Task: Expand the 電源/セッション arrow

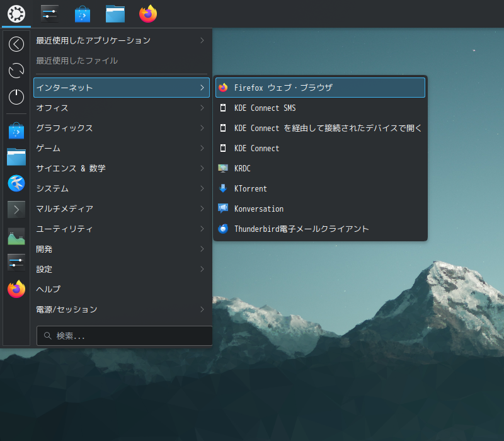Action: click(x=202, y=309)
